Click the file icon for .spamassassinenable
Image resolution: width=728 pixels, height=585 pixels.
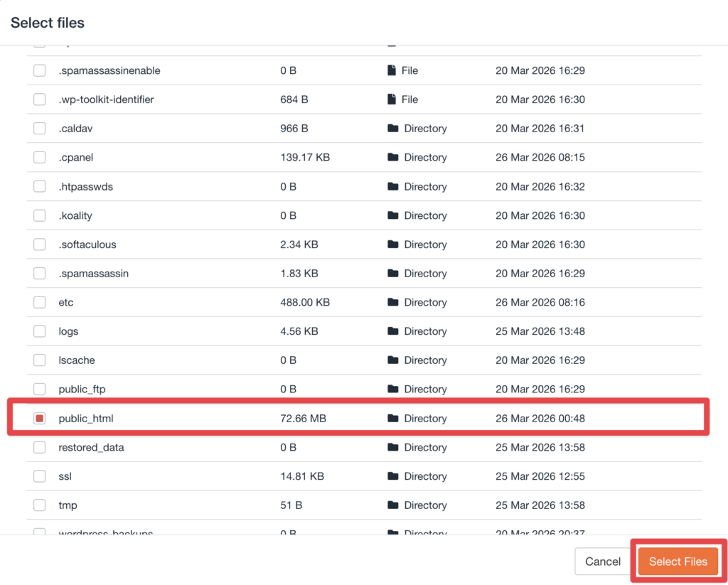[x=391, y=70]
